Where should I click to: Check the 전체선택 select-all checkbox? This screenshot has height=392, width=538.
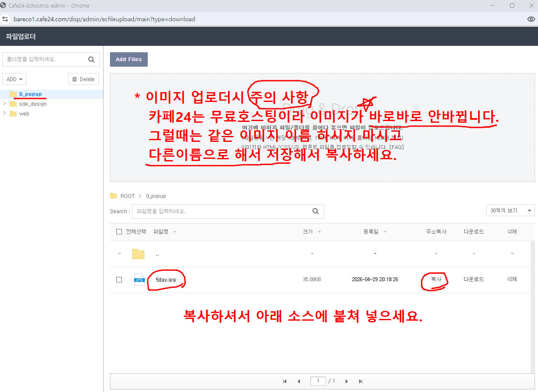pyautogui.click(x=119, y=231)
